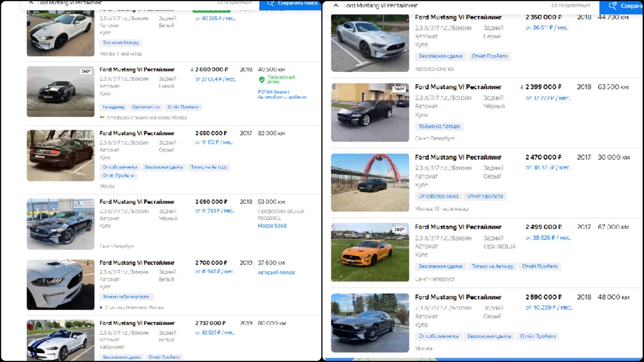Image resolution: width=644 pixels, height=362 pixels.
Task: Click '82 000 км' mileage text
Action: tap(272, 133)
